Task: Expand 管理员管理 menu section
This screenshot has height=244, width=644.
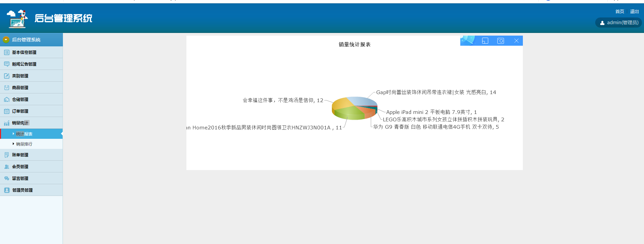Action: (x=31, y=190)
